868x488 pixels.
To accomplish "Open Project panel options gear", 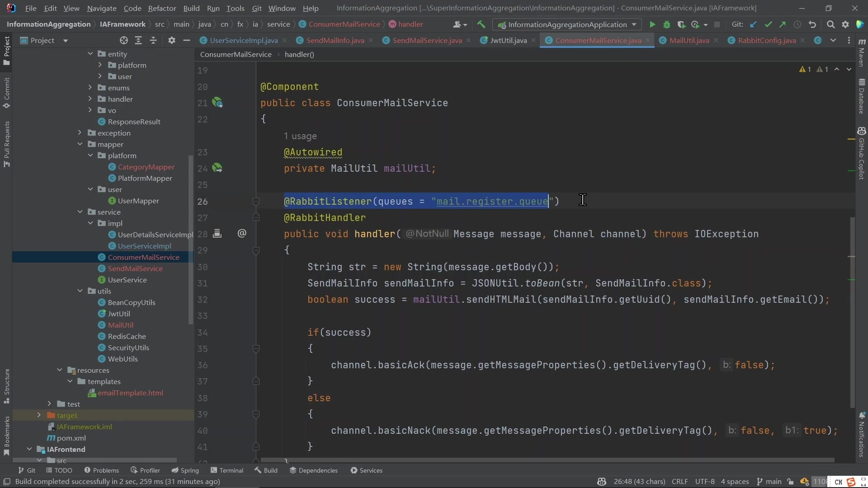I will click(171, 40).
